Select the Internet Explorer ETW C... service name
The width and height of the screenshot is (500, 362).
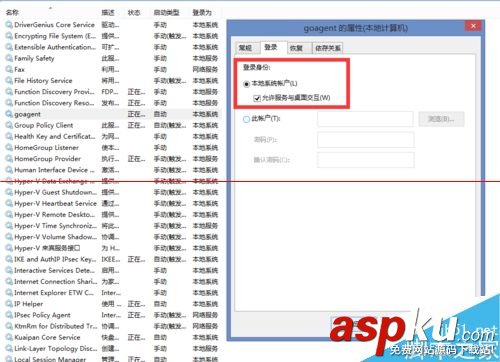point(54,293)
